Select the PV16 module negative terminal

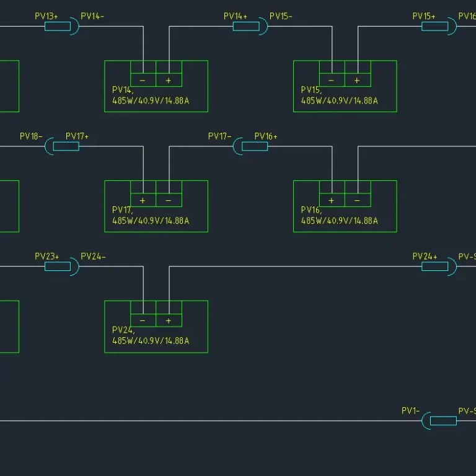tap(357, 201)
